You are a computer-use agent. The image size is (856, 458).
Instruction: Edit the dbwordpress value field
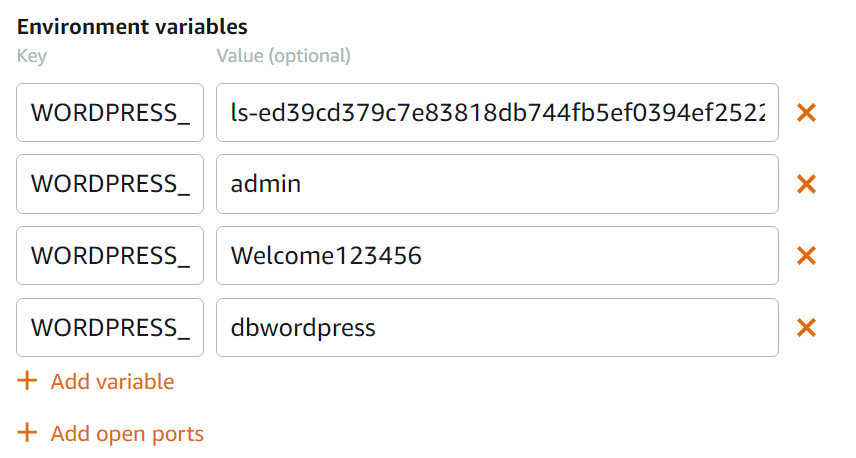[497, 328]
